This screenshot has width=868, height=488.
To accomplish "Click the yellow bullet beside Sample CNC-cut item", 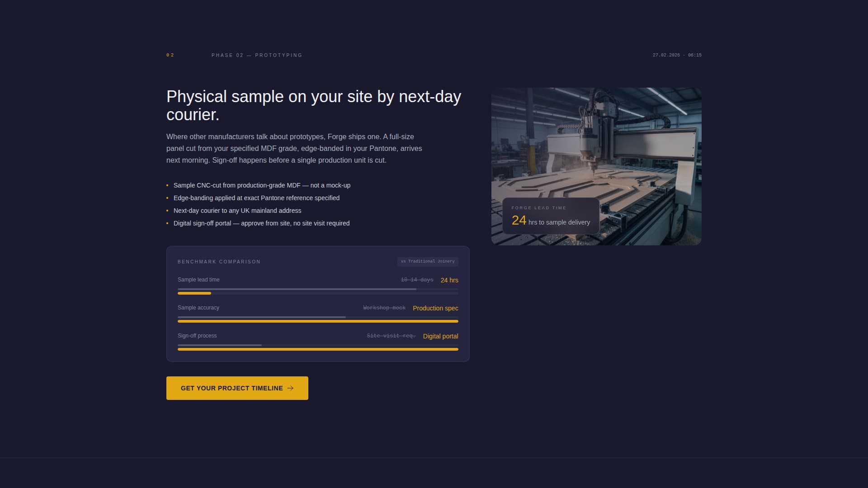I will pyautogui.click(x=168, y=185).
